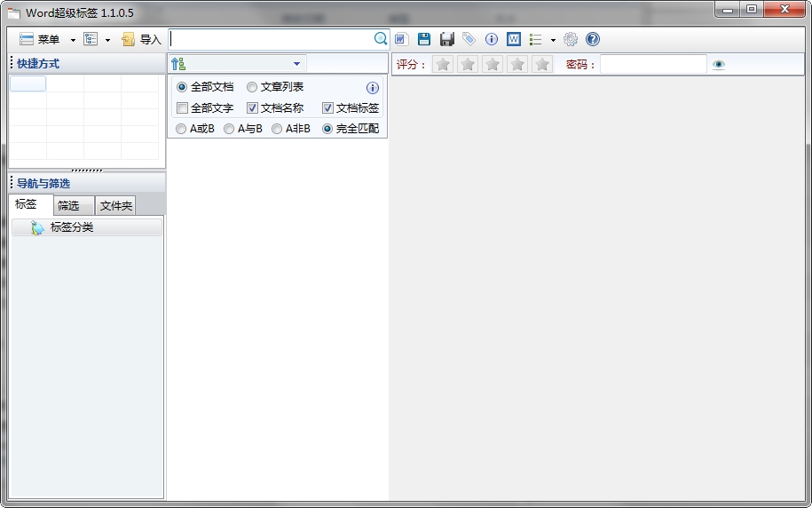This screenshot has height=508, width=812.
Task: Open the sort order combo box
Action: click(238, 64)
